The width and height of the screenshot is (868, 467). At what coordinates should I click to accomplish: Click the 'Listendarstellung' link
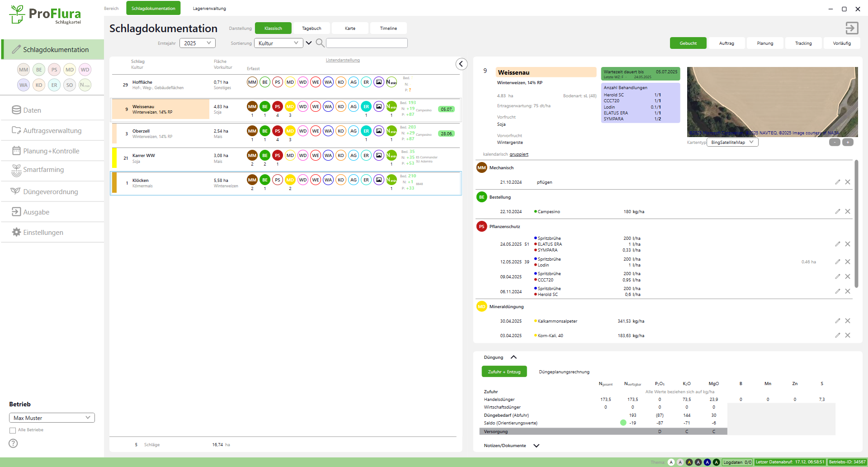click(343, 60)
